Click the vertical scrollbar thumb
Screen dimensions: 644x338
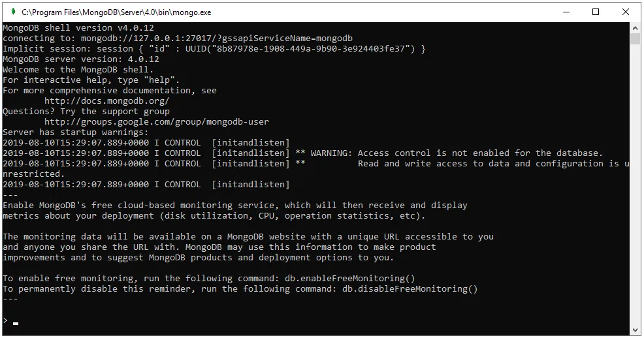point(635,39)
